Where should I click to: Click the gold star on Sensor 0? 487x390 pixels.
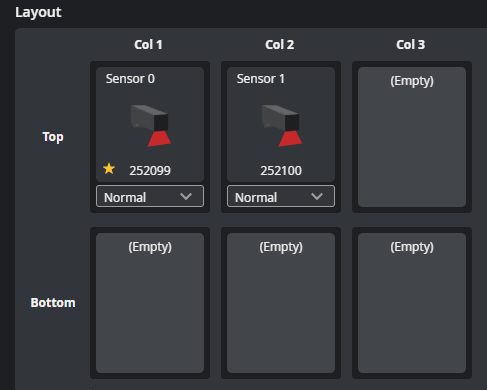click(x=109, y=169)
